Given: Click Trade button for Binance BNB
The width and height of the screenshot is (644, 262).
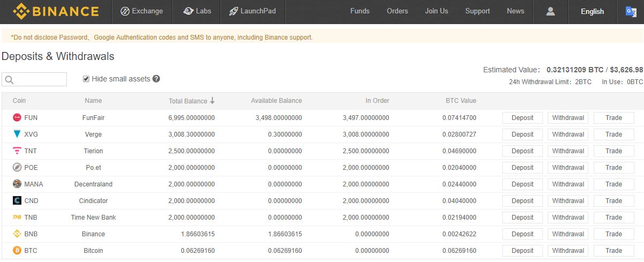Looking at the screenshot, I should [x=614, y=234].
